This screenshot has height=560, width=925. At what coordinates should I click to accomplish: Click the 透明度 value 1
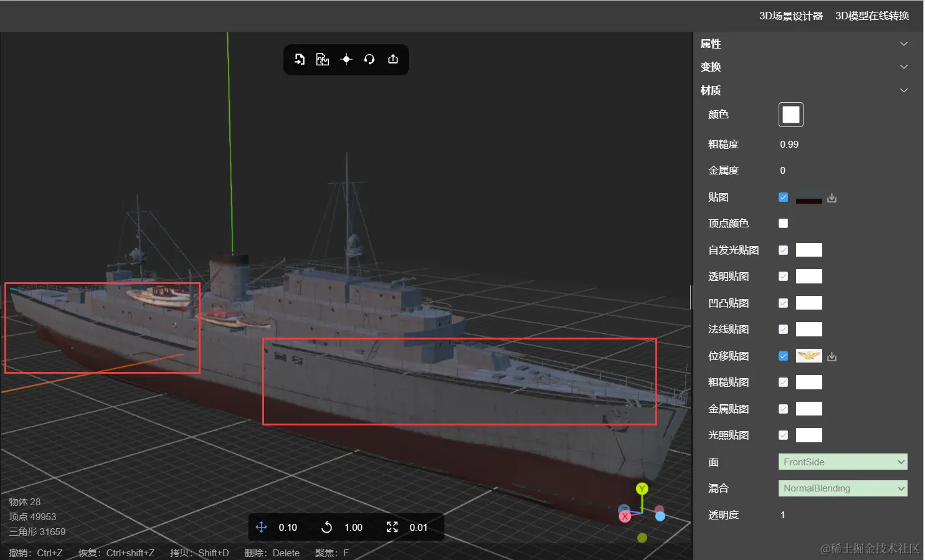(x=783, y=515)
